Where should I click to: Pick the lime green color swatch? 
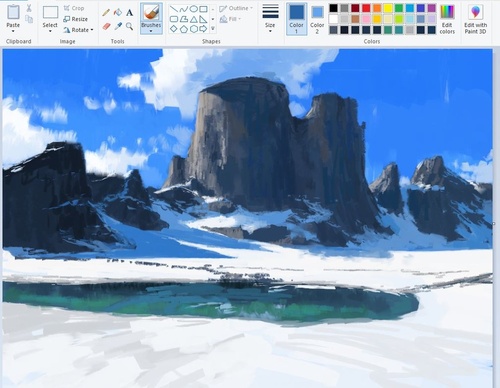point(399,19)
